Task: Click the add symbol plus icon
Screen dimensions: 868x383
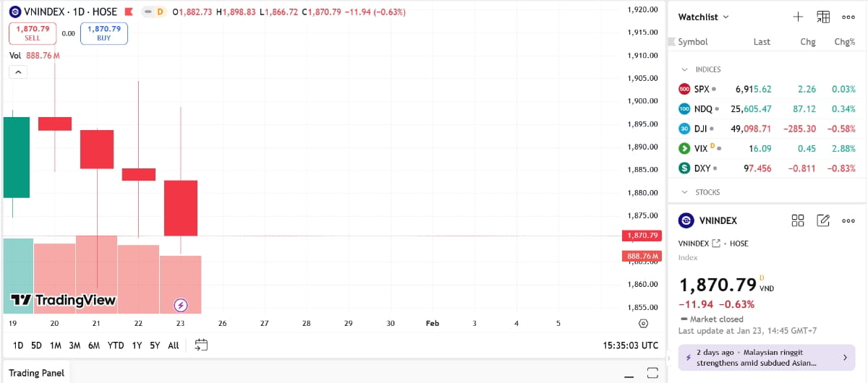Action: 798,17
